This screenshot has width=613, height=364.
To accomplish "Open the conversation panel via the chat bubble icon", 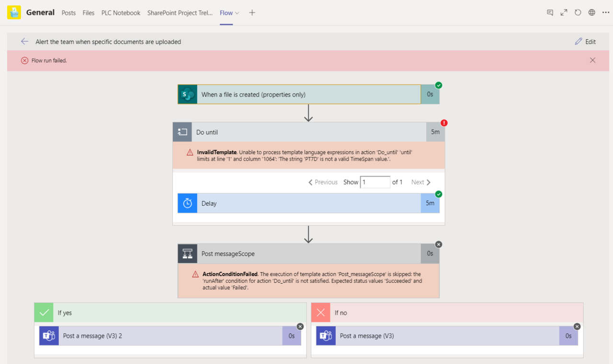I will pyautogui.click(x=550, y=12).
